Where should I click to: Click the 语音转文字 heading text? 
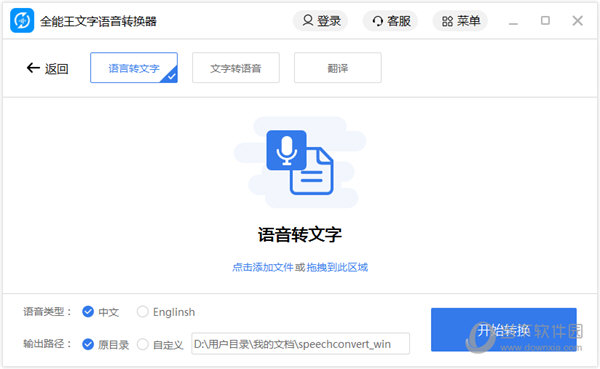coord(300,235)
